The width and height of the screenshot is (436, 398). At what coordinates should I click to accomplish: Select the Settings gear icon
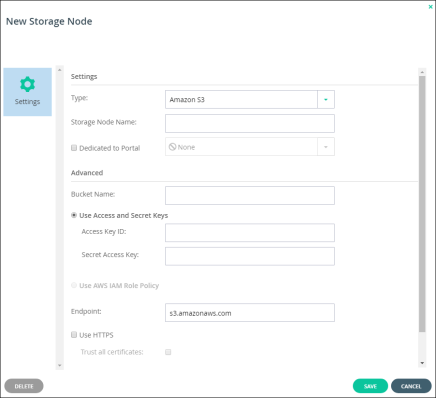point(27,84)
